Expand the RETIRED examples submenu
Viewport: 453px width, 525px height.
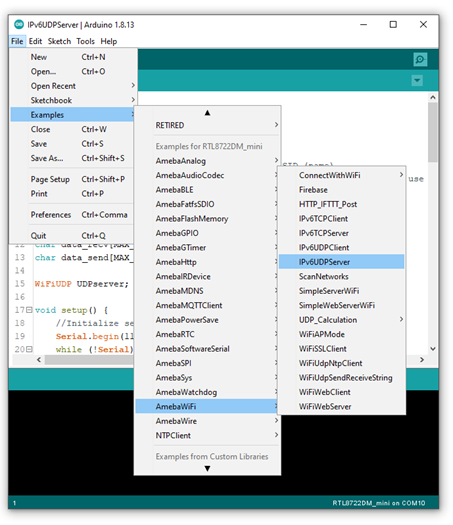tap(208, 125)
